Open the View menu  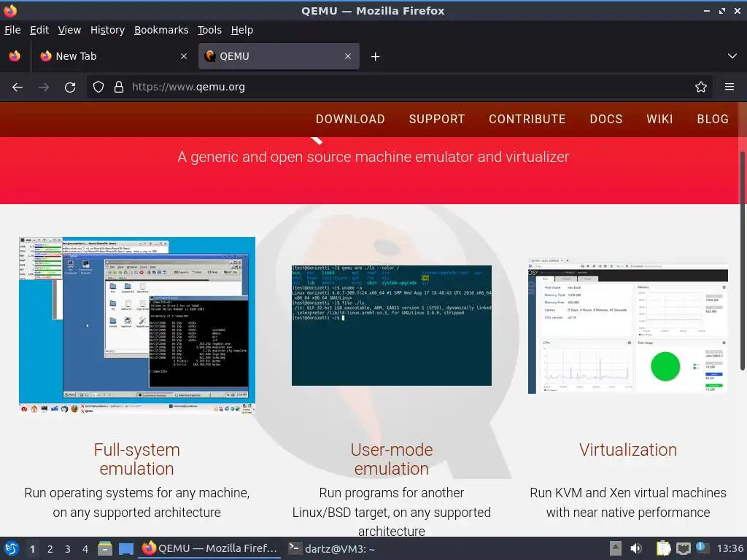coord(69,30)
